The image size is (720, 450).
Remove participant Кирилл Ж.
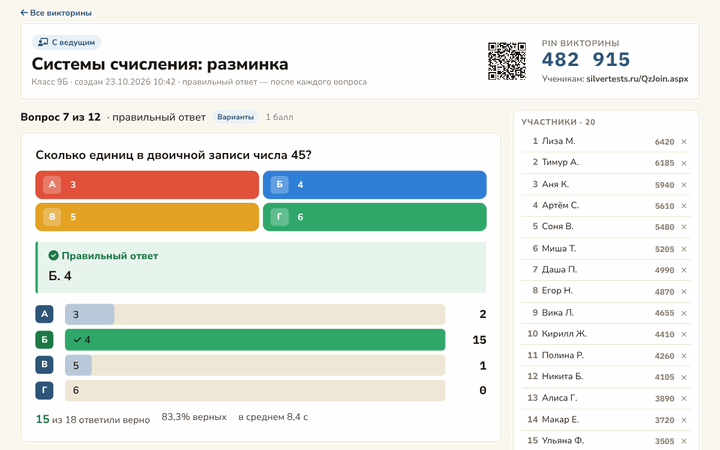coord(684,334)
